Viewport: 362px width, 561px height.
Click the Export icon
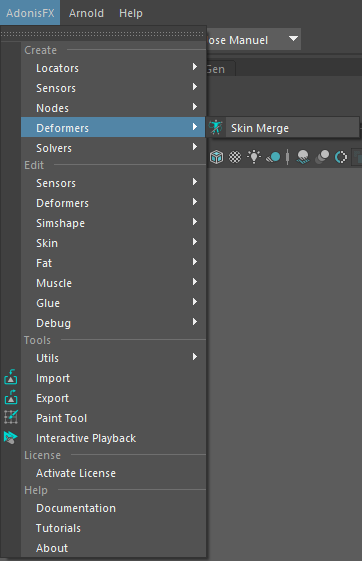tap(11, 397)
